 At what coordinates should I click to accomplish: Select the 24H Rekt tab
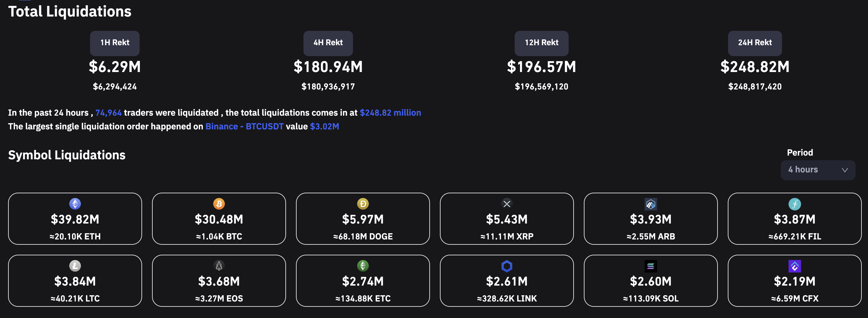click(x=755, y=43)
